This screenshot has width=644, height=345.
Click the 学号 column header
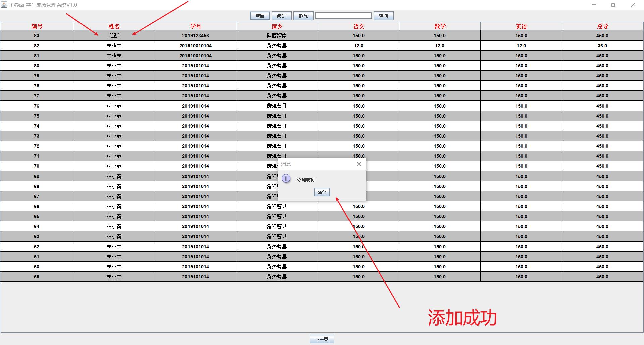click(196, 26)
